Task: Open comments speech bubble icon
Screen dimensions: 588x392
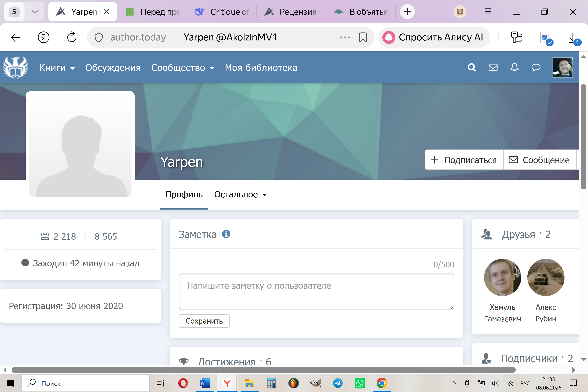Action: pos(536,68)
